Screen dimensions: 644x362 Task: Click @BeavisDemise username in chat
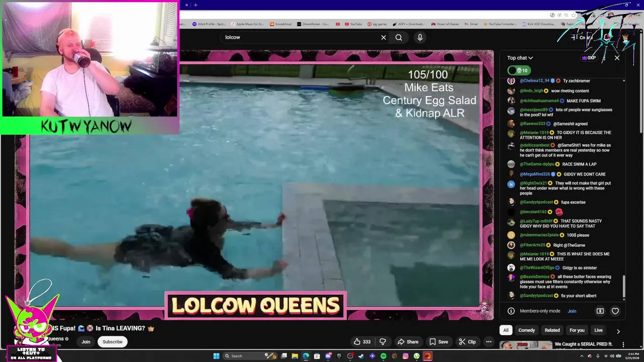[535, 277]
